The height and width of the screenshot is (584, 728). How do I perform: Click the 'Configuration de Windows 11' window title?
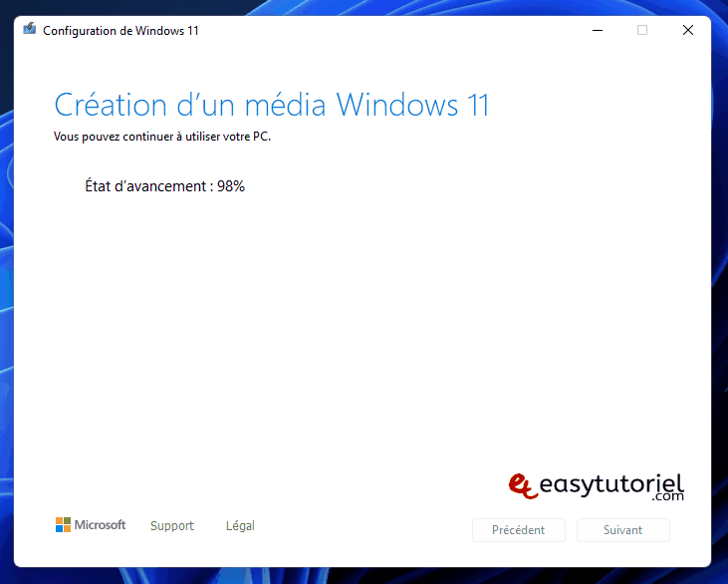click(x=121, y=31)
